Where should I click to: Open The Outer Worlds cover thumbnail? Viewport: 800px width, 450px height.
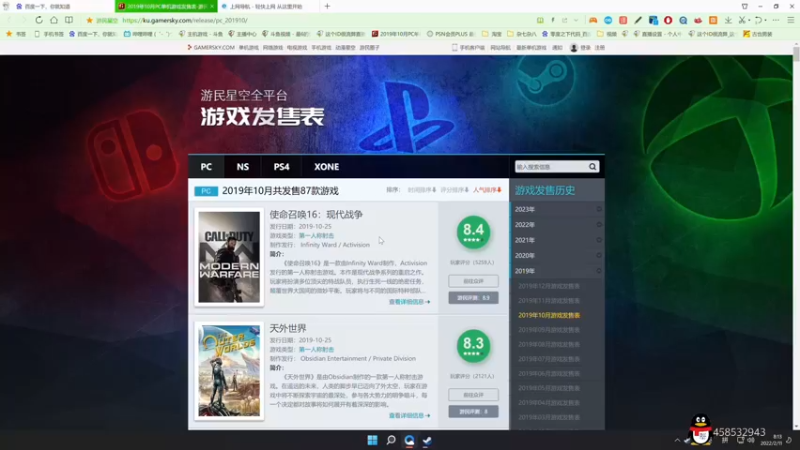click(229, 371)
